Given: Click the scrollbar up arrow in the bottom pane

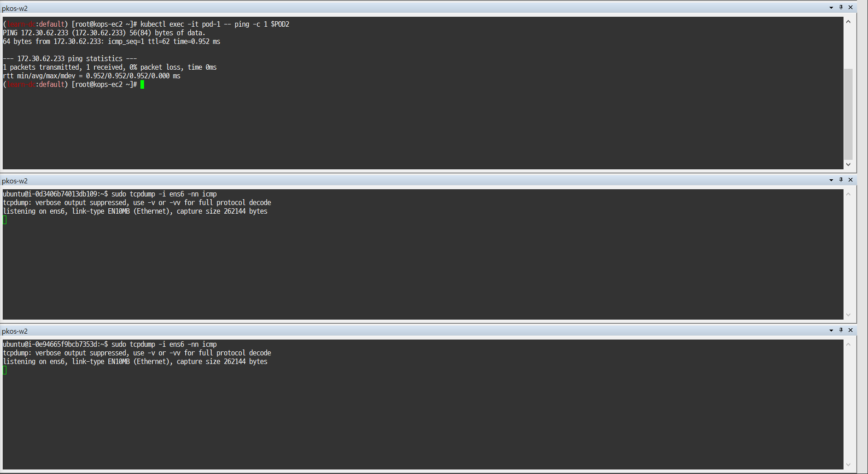Looking at the screenshot, I should 848,344.
